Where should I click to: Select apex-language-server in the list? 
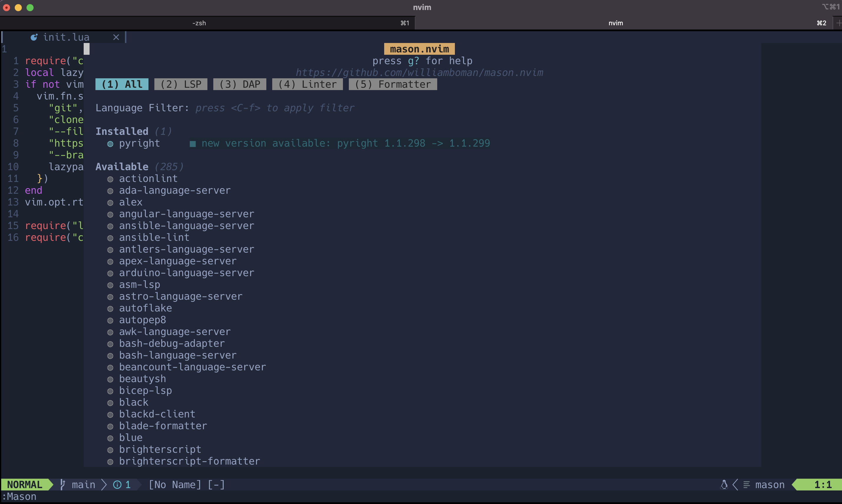(x=178, y=261)
